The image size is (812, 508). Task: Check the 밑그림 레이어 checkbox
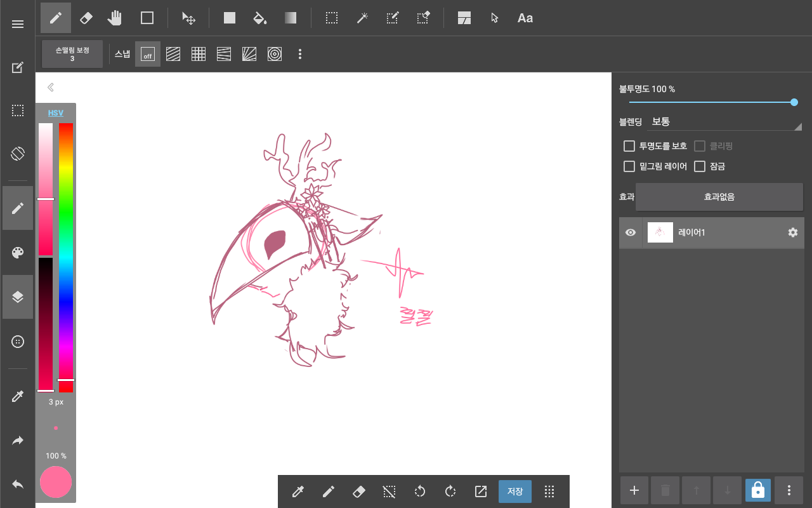tap(629, 166)
